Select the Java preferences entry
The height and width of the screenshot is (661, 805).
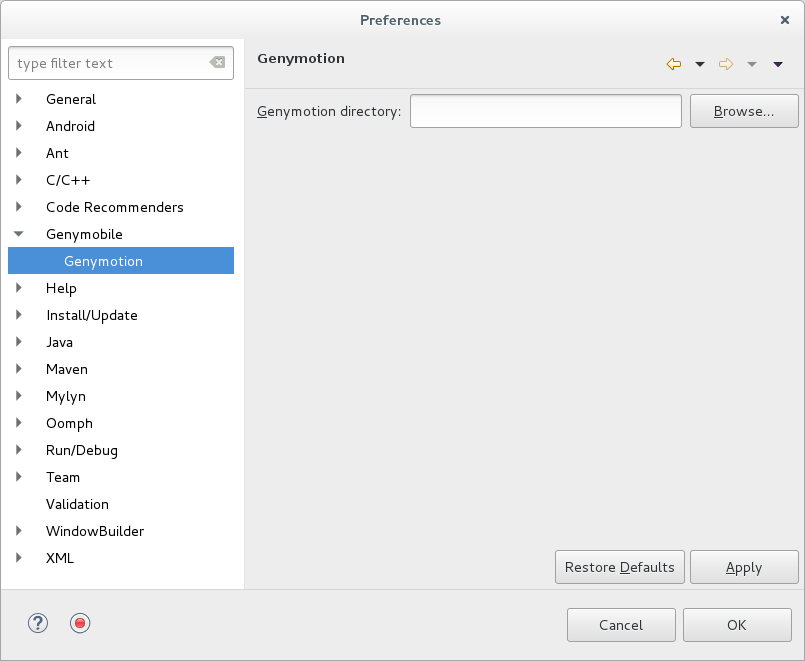[59, 342]
